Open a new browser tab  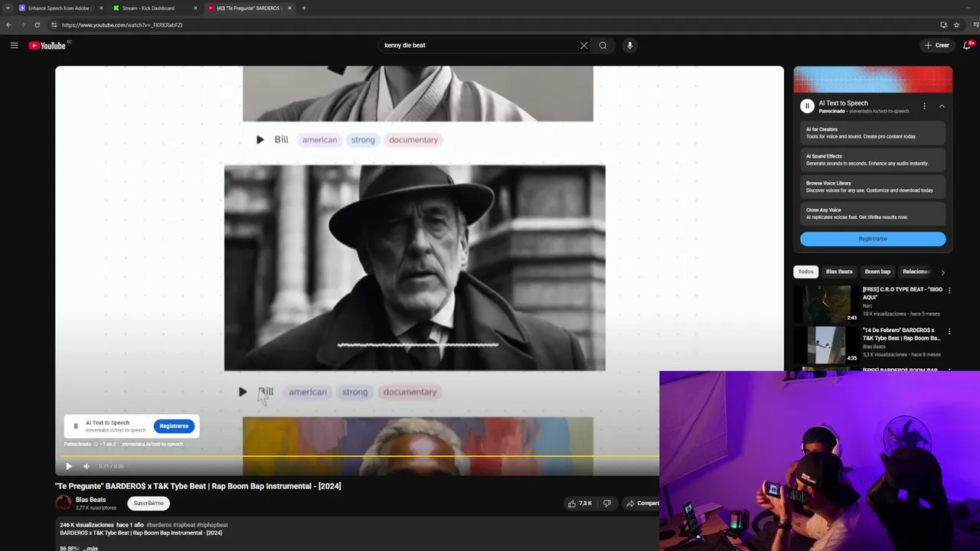(x=304, y=8)
